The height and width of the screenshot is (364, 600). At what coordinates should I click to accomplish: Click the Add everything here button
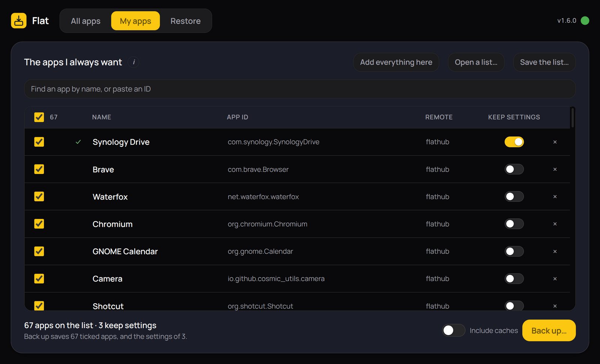coord(396,62)
